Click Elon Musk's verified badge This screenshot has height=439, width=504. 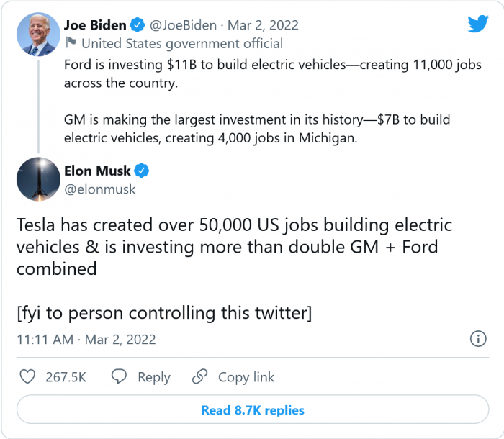(143, 171)
